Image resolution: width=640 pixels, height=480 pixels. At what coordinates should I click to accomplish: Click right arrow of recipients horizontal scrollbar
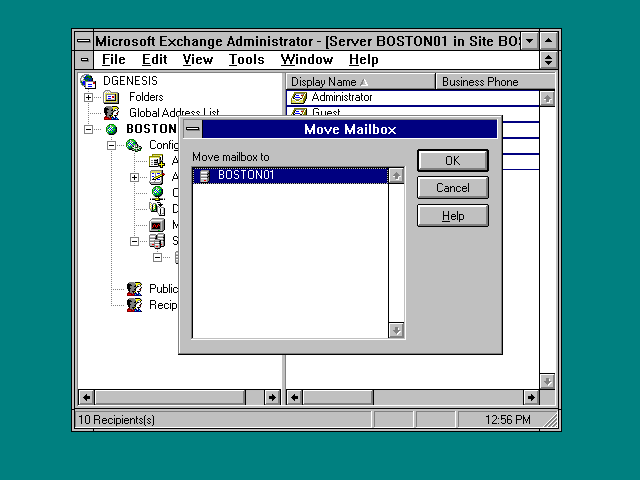[531, 397]
